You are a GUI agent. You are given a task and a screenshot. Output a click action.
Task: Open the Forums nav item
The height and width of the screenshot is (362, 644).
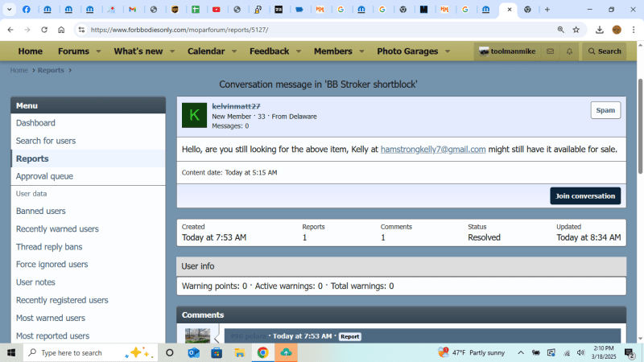click(73, 51)
